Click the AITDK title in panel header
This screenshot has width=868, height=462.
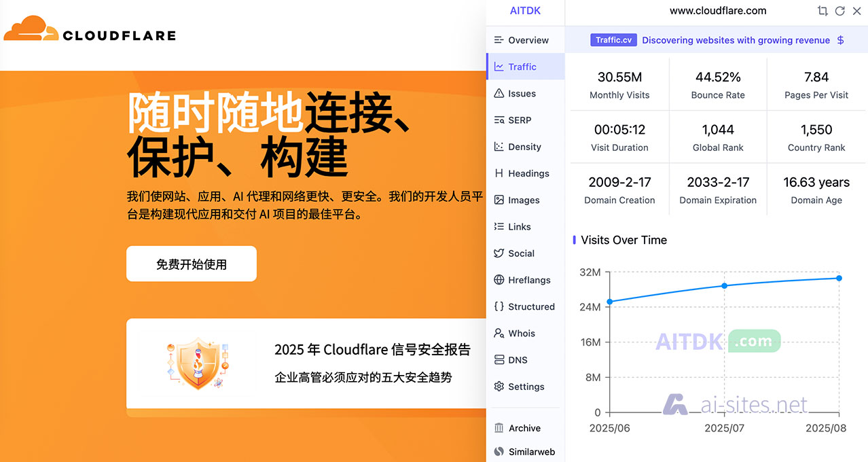click(525, 11)
